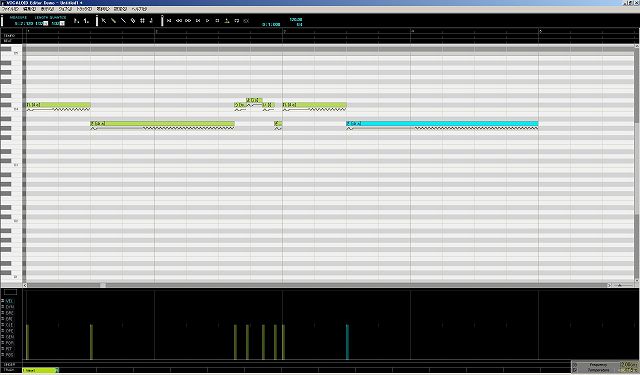Toggle the loop playback icon
640x375 pixels.
point(237,20)
